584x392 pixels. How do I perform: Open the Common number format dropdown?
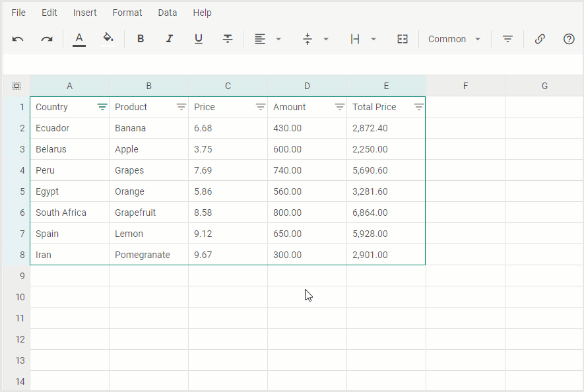454,39
